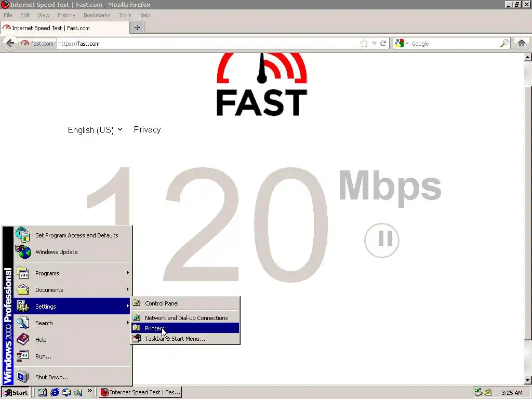Reload the page with the refresh icon
The image size is (532, 399).
pyautogui.click(x=383, y=44)
